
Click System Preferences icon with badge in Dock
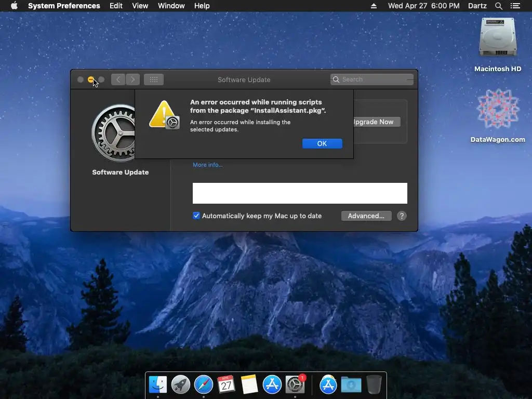[x=295, y=385]
